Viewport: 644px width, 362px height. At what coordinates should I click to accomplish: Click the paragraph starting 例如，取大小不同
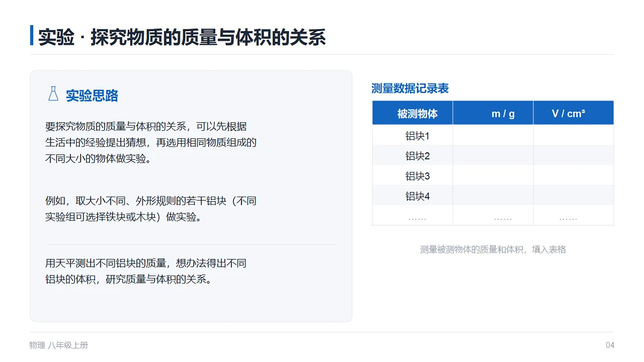[x=151, y=209]
